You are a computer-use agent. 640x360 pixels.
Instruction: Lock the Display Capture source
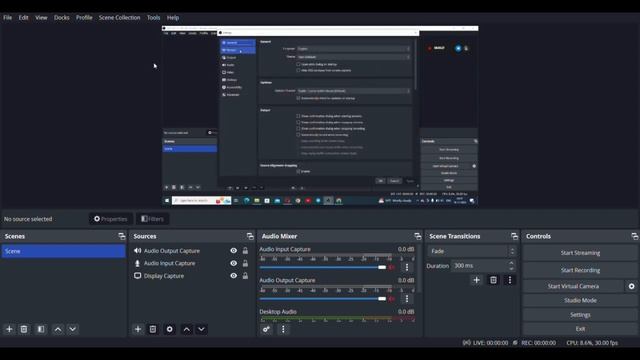tap(245, 276)
